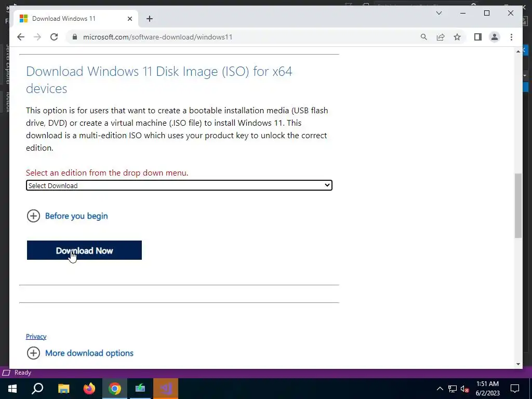Switch to Visual Studio in the taskbar
The height and width of the screenshot is (399, 532).
point(166,389)
